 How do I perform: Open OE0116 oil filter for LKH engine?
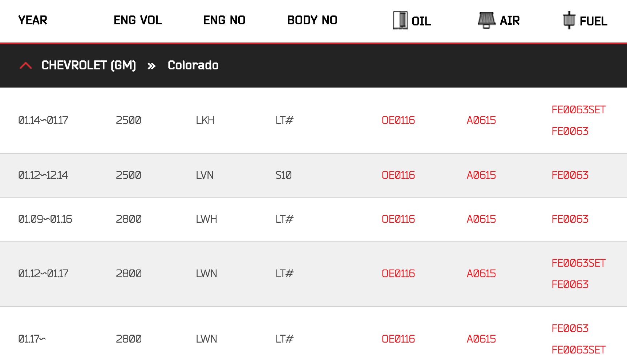398,120
